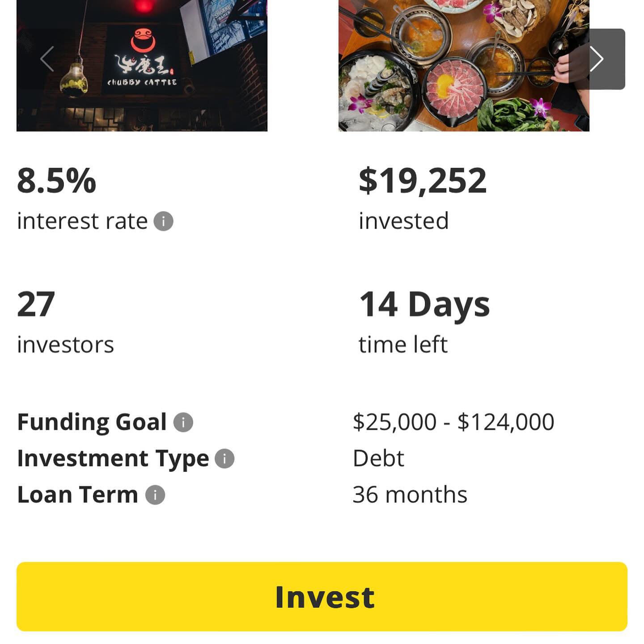Open the hot pot food spread photo

pos(463,65)
